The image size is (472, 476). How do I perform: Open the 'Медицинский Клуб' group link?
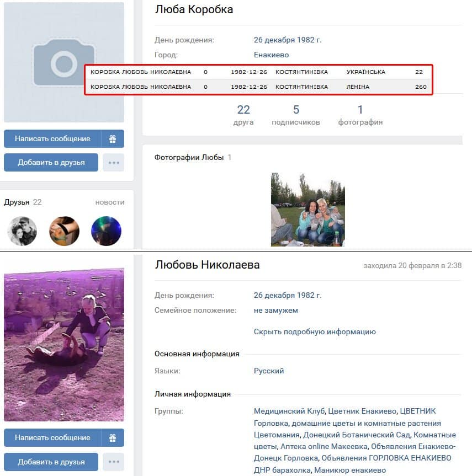click(289, 411)
